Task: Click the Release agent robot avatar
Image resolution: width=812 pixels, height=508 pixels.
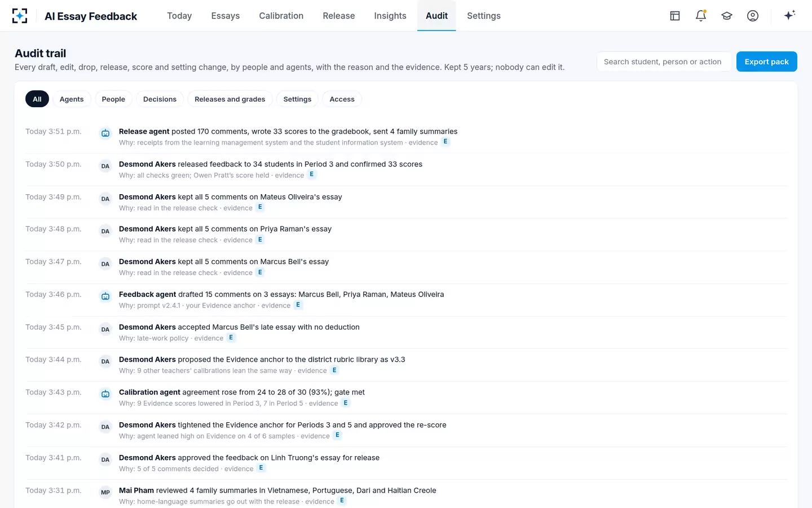Action: point(105,133)
